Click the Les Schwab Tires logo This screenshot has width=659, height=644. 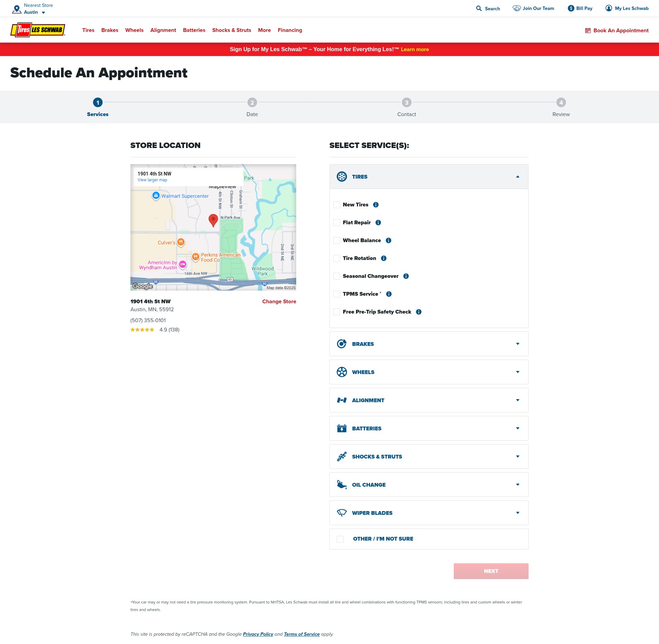[x=38, y=30]
